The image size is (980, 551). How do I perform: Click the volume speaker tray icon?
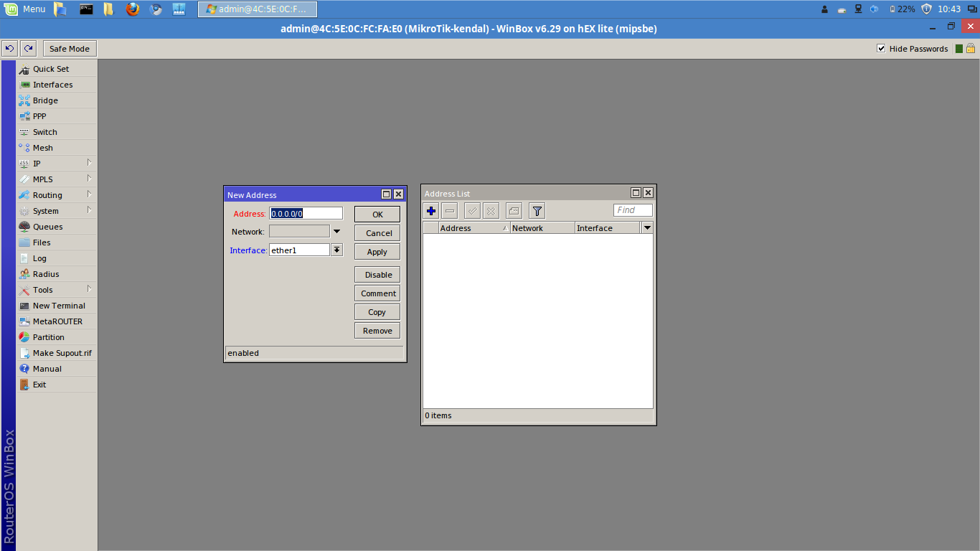coord(874,9)
